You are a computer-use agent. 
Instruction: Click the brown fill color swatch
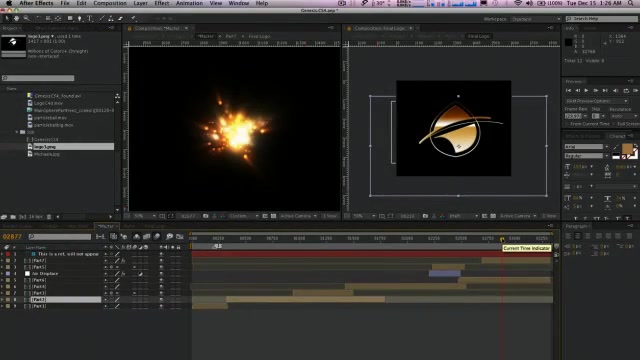(x=627, y=148)
